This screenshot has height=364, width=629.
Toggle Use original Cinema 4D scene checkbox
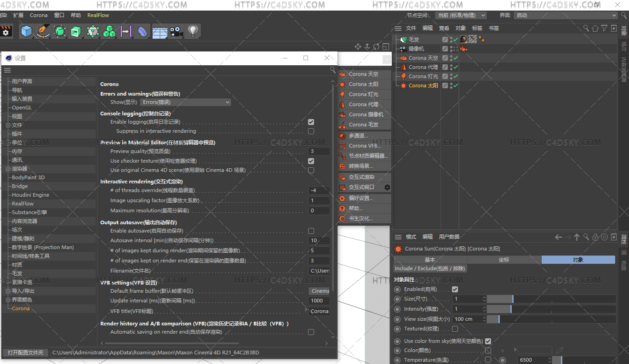click(x=311, y=170)
